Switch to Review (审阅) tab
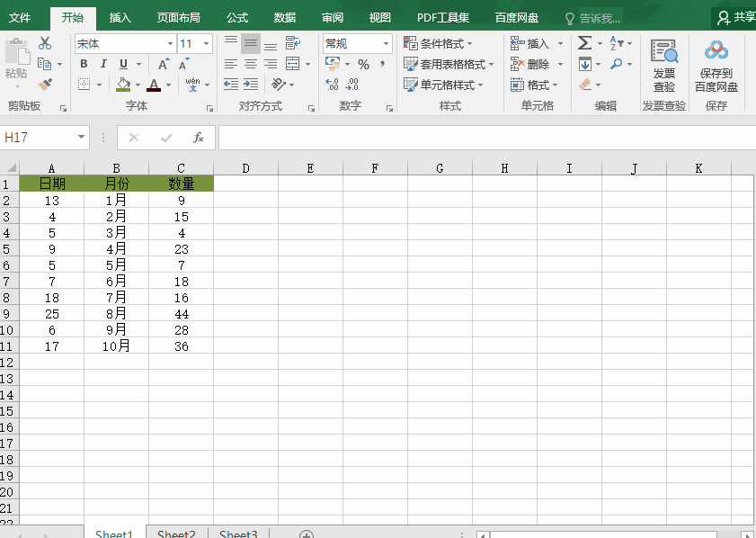 (x=333, y=18)
